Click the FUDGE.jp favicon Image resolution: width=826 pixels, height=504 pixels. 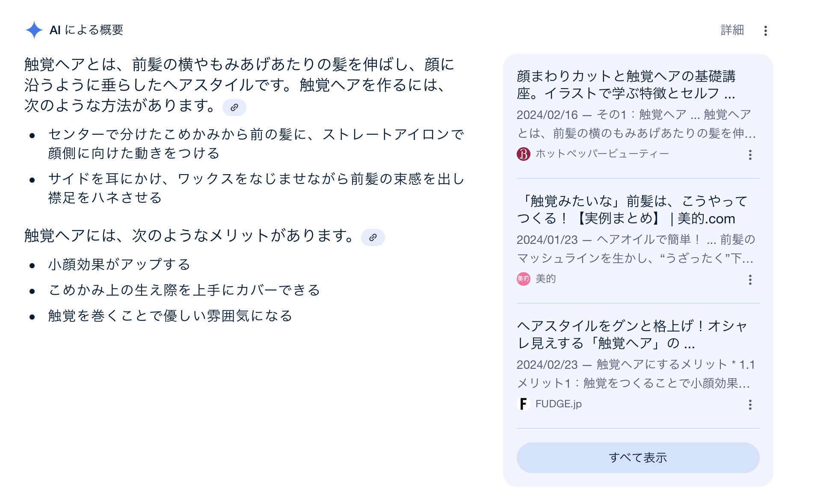pyautogui.click(x=523, y=404)
